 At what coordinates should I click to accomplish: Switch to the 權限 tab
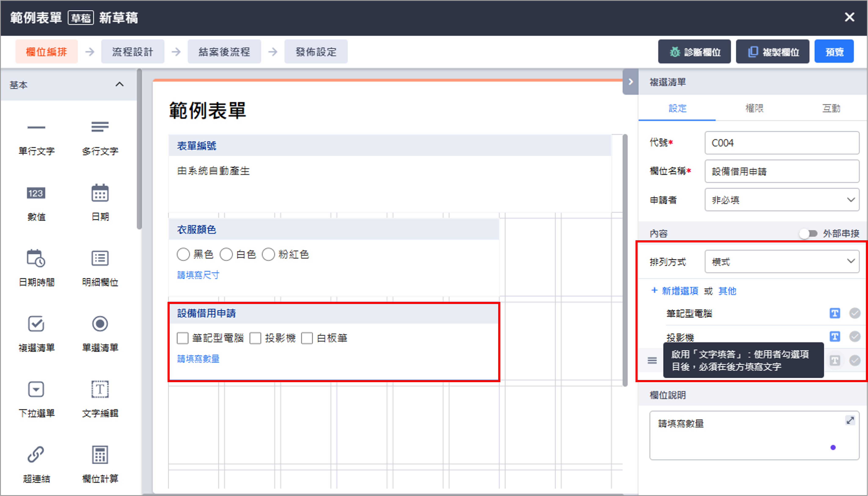pos(754,109)
